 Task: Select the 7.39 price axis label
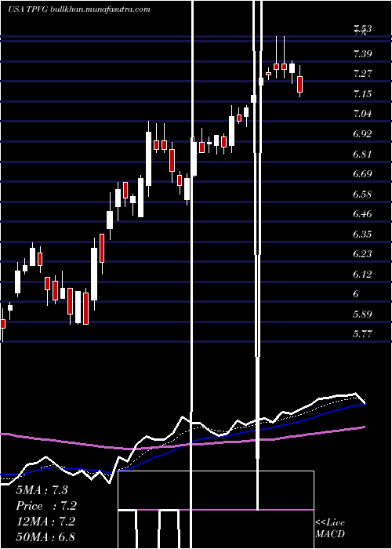pos(362,54)
